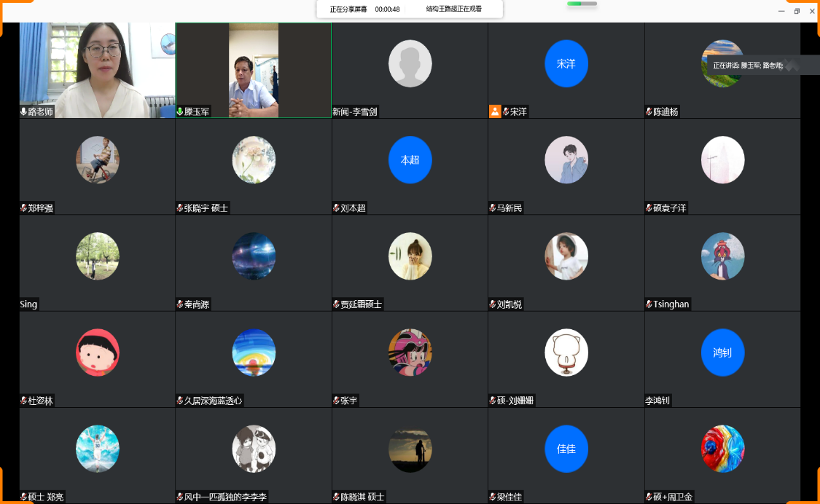Viewport: 820px width, 504px height.
Task: Click the muted mic icon beside 刘本超
Action: point(336,208)
